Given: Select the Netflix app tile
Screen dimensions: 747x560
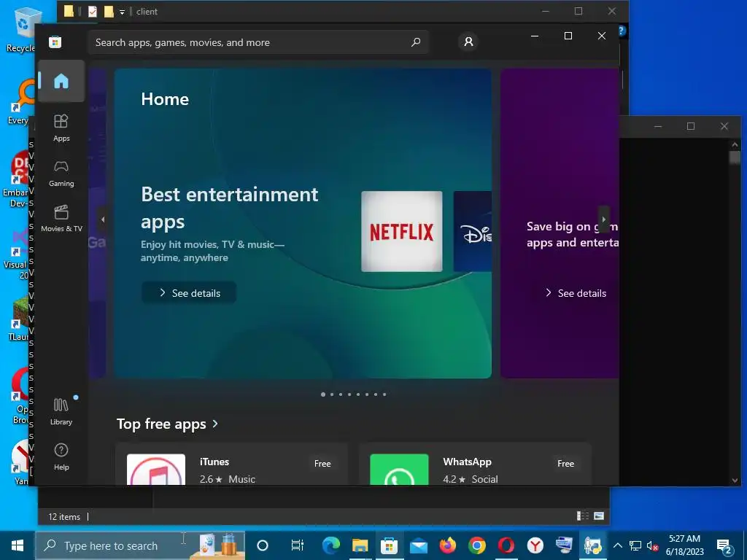Looking at the screenshot, I should tap(402, 231).
